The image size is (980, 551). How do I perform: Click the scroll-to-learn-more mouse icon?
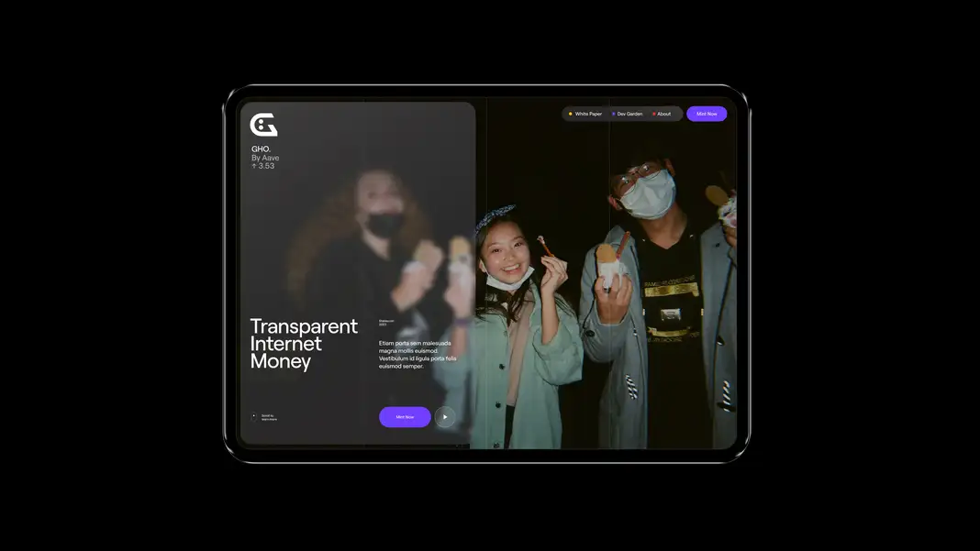pyautogui.click(x=254, y=416)
